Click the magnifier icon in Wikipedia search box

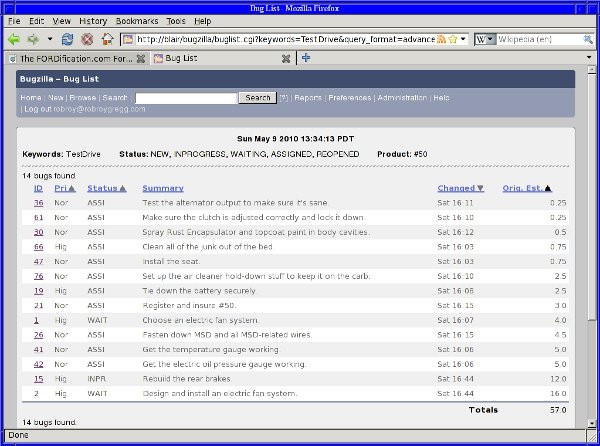pyautogui.click(x=587, y=39)
